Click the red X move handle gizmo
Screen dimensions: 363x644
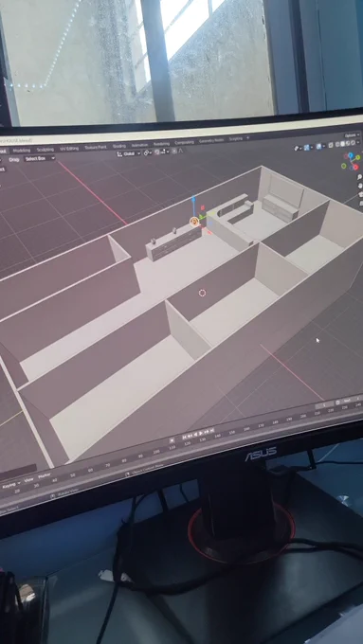209,232
